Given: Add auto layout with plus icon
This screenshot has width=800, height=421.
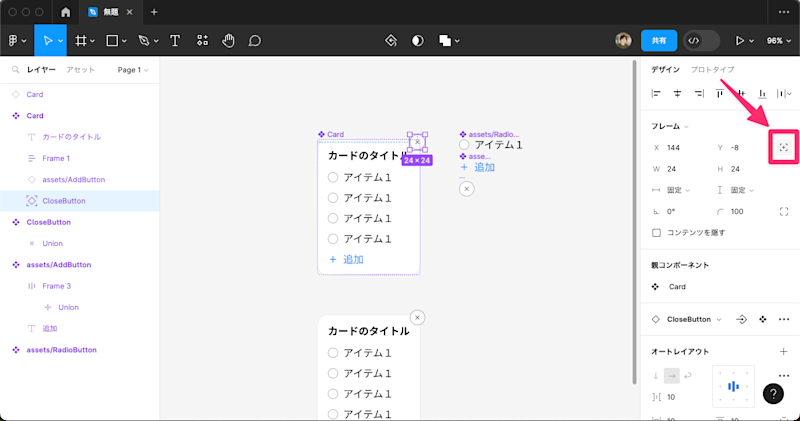Looking at the screenshot, I should (x=784, y=352).
